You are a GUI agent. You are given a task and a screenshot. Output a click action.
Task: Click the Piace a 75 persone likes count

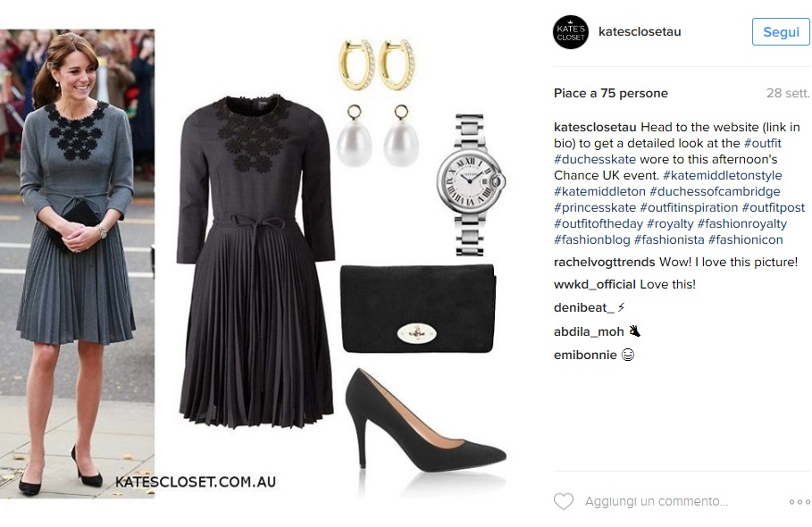tap(610, 93)
